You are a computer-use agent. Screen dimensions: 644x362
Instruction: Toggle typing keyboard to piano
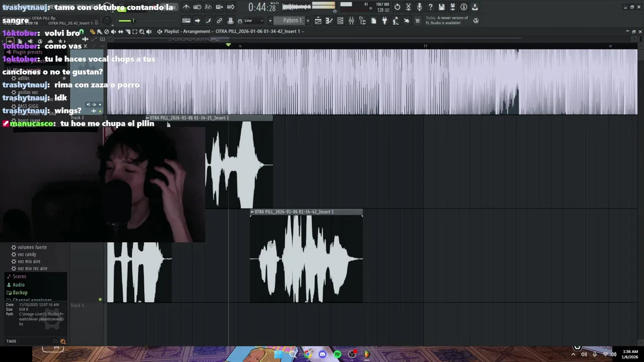186,21
